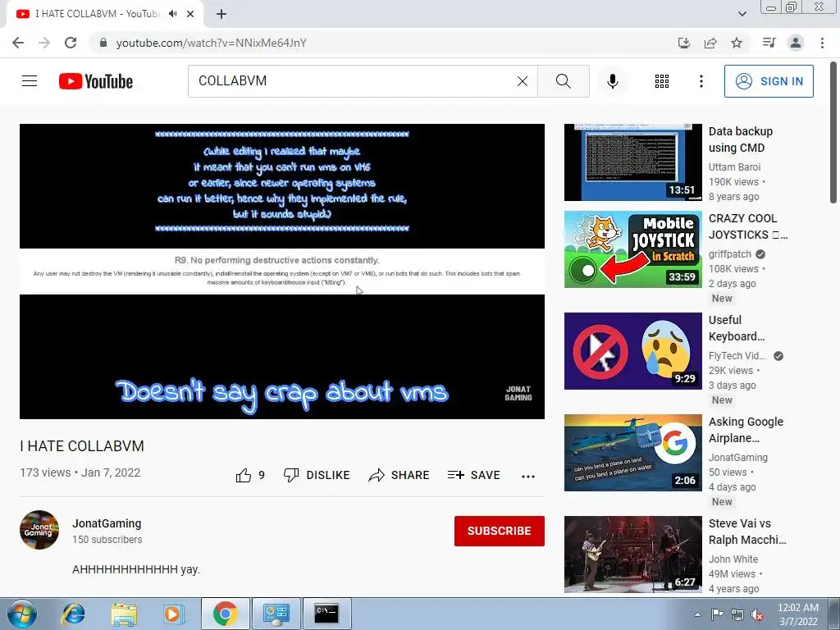Open the Chrome profile avatar

[x=796, y=43]
